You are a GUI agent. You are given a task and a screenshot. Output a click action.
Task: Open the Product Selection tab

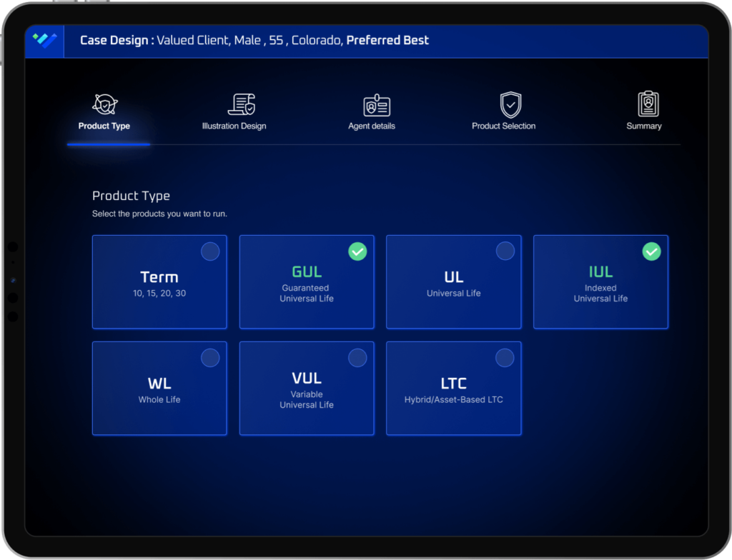pos(503,126)
